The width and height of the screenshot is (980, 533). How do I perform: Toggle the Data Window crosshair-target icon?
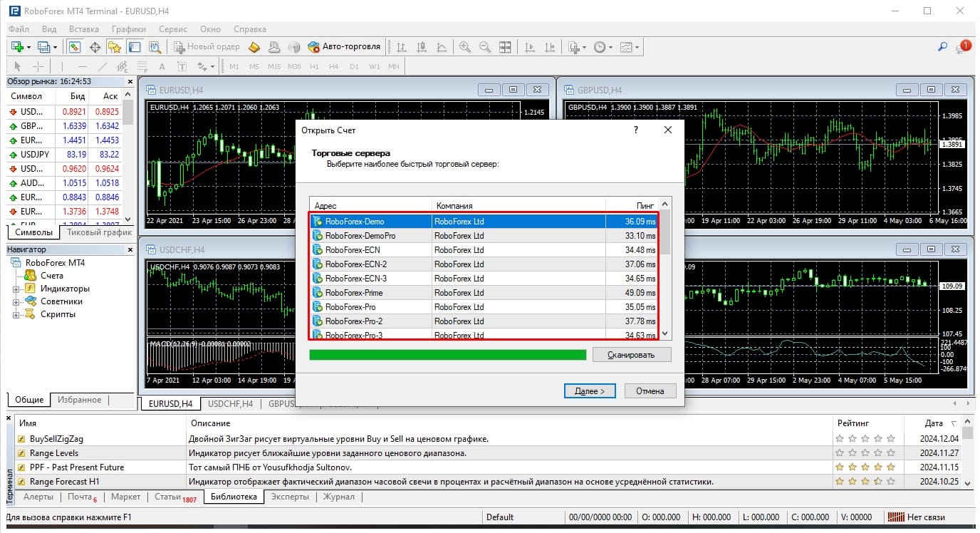[95, 47]
